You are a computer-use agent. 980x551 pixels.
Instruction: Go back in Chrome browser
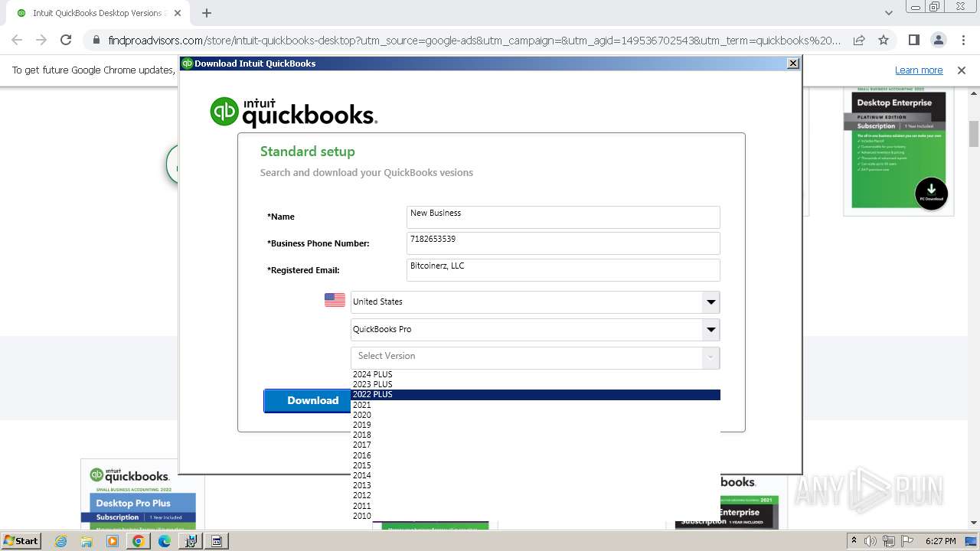pyautogui.click(x=17, y=40)
